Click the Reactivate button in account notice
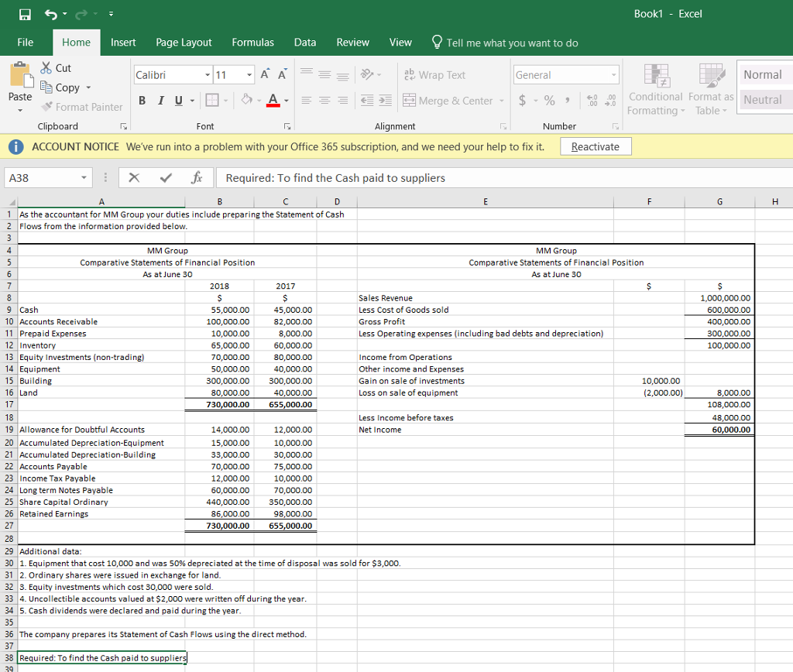This screenshot has height=672, width=793. 595,146
